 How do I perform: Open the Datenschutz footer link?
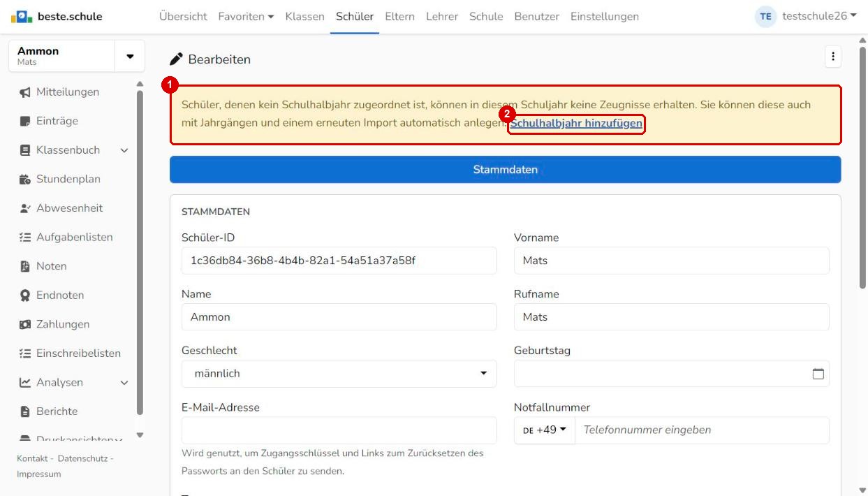(82, 458)
